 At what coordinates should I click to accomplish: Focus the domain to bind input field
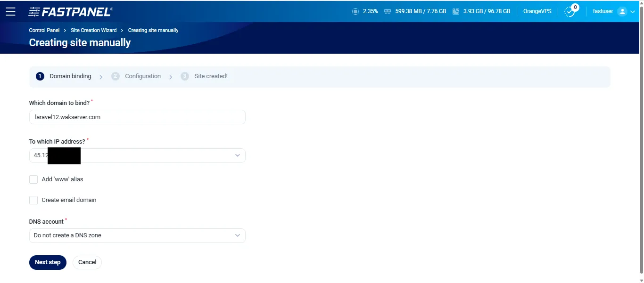[137, 117]
